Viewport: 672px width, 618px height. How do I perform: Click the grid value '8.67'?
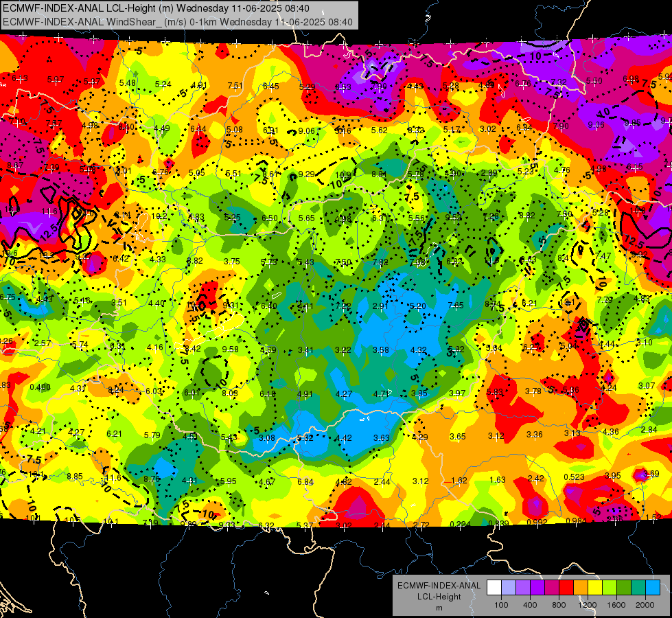[x=15, y=165]
